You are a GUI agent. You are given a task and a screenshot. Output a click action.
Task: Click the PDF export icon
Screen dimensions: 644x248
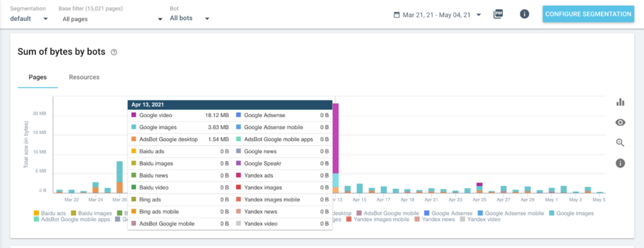(498, 14)
